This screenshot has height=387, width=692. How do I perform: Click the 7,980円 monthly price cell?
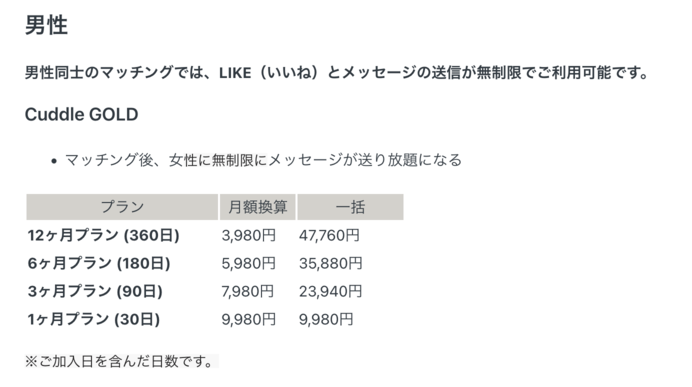(x=248, y=291)
